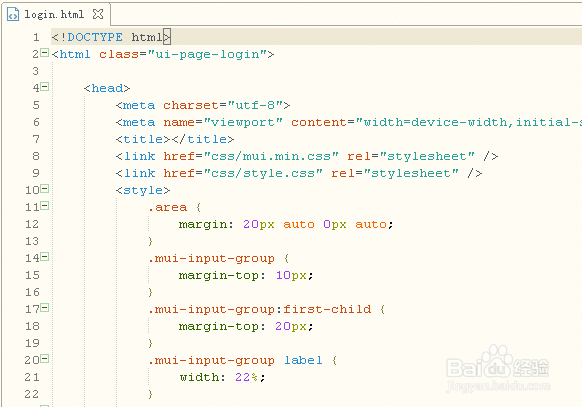Collapse .mui-input-group rule on line 14

click(x=45, y=256)
